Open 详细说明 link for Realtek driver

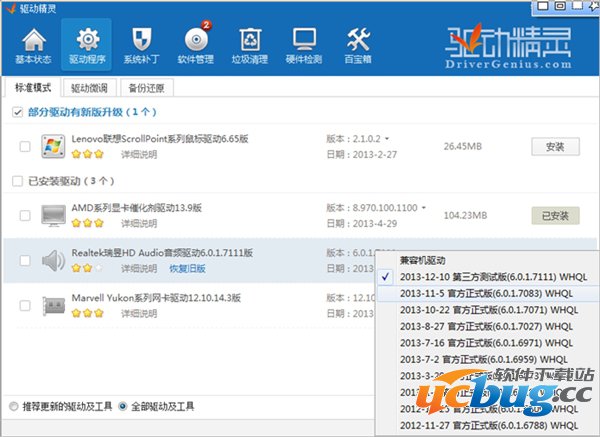139,269
